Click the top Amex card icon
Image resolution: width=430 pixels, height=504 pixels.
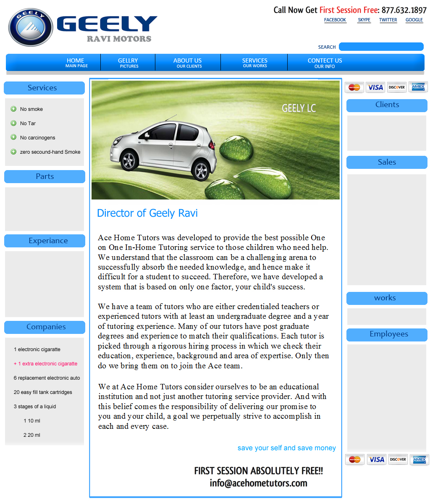pyautogui.click(x=418, y=87)
